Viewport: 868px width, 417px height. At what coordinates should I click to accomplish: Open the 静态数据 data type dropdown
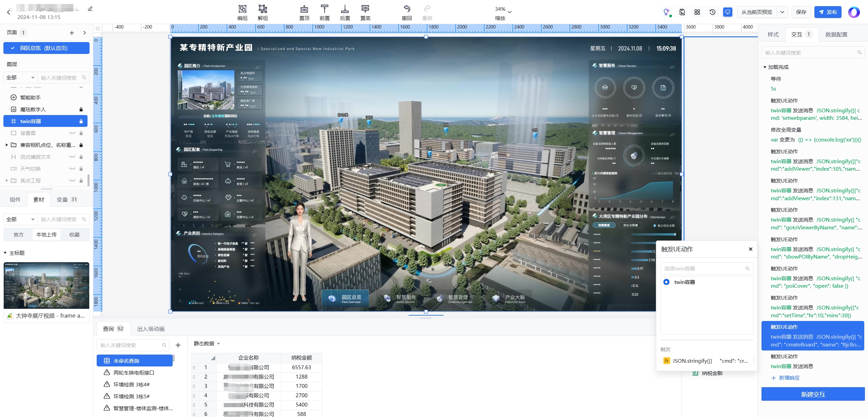click(207, 344)
